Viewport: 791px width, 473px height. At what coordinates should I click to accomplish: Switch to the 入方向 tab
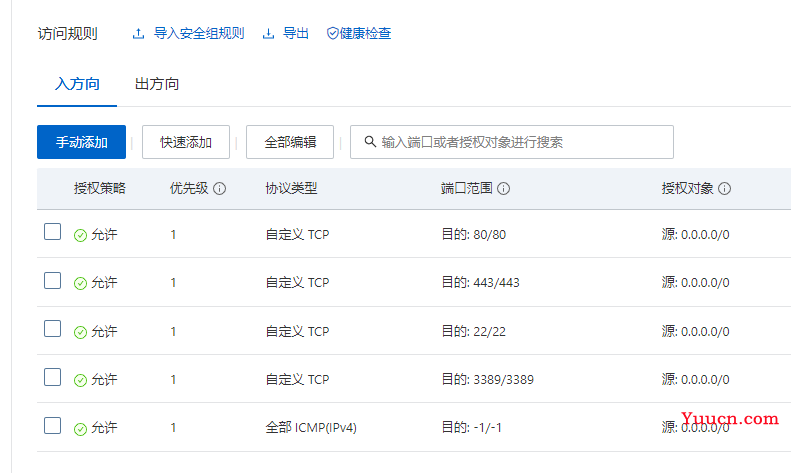coord(77,84)
